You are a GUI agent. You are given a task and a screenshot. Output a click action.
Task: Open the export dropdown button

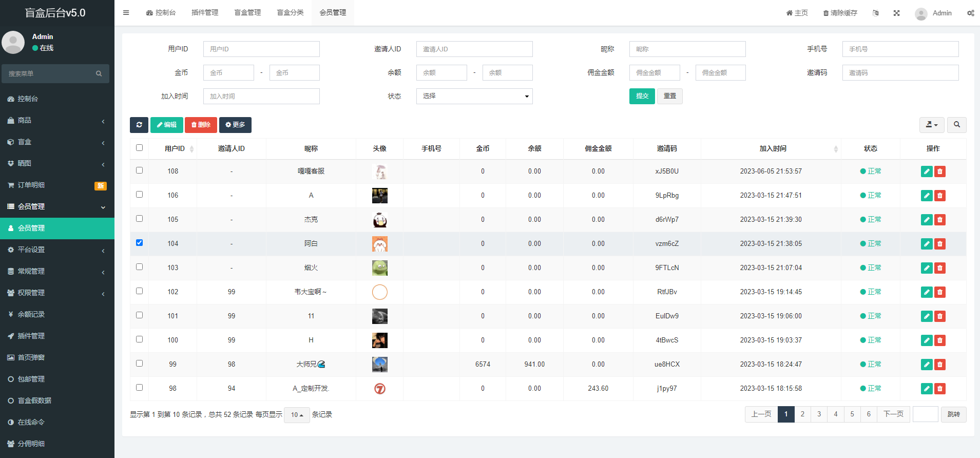931,125
